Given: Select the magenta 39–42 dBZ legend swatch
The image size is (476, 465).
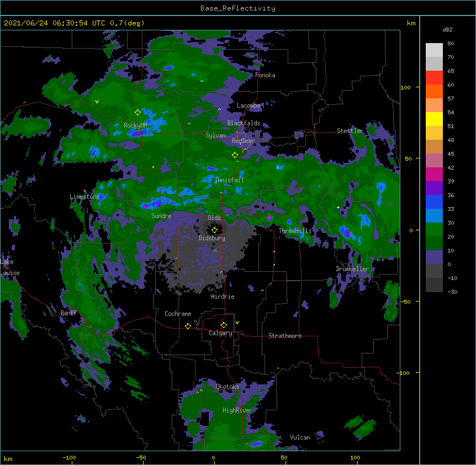Looking at the screenshot, I should tap(434, 174).
